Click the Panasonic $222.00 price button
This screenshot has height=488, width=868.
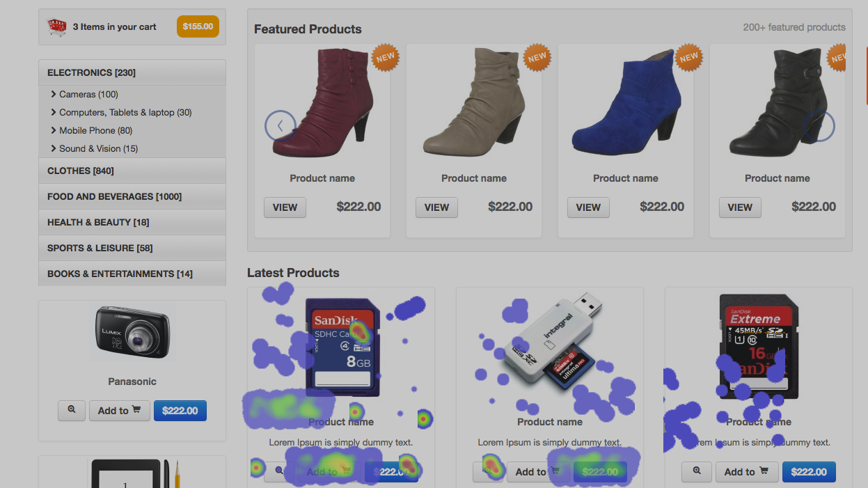(180, 411)
